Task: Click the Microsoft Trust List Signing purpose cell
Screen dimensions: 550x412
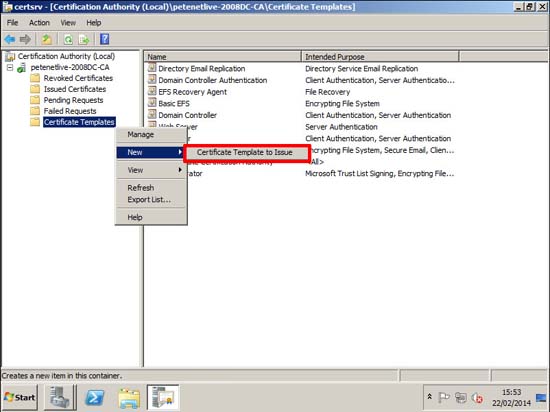Action: [x=380, y=173]
